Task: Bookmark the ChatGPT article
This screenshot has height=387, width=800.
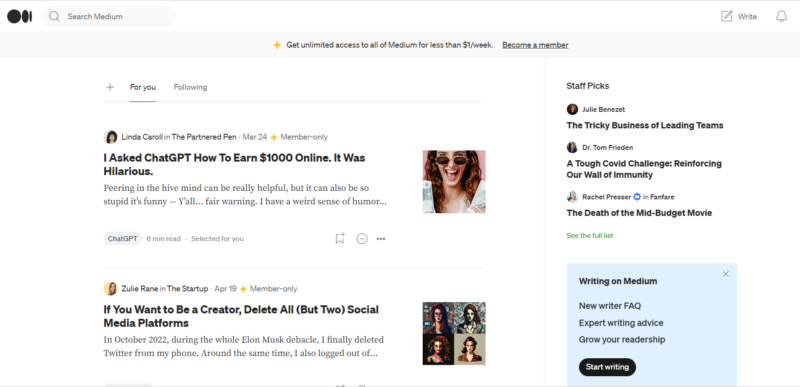Action: click(x=340, y=239)
